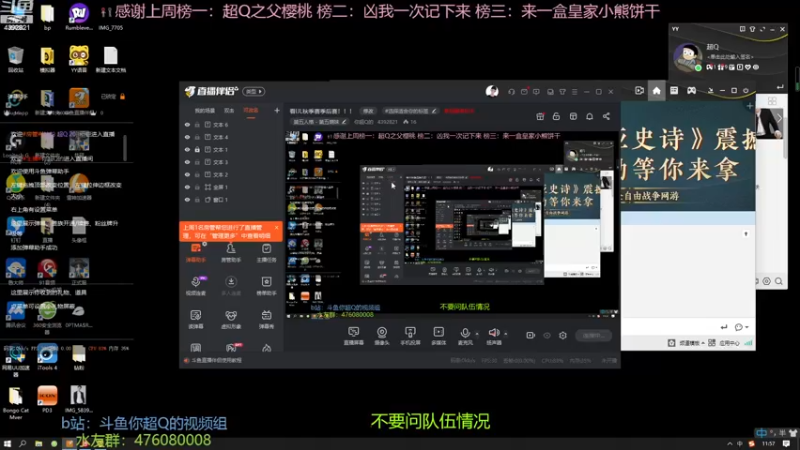Image resolution: width=800 pixels, height=450 pixels.
Task: Click the 修改 button beside stream title
Action: pos(368,111)
